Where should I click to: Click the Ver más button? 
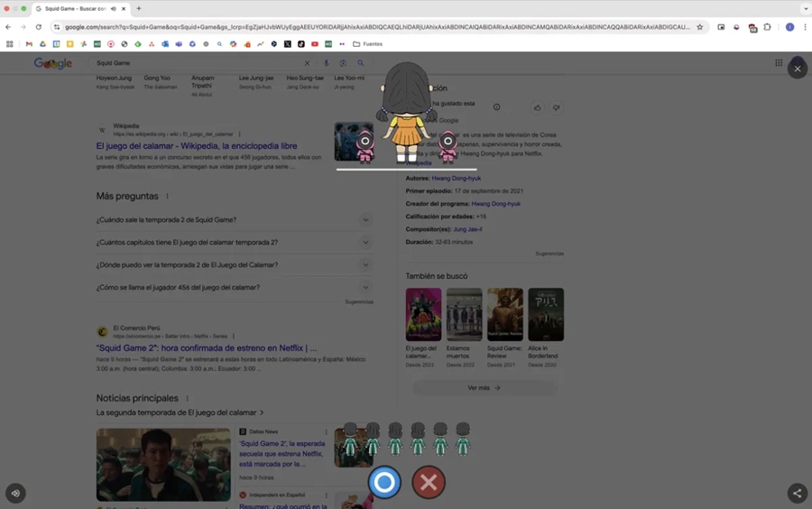(484, 388)
